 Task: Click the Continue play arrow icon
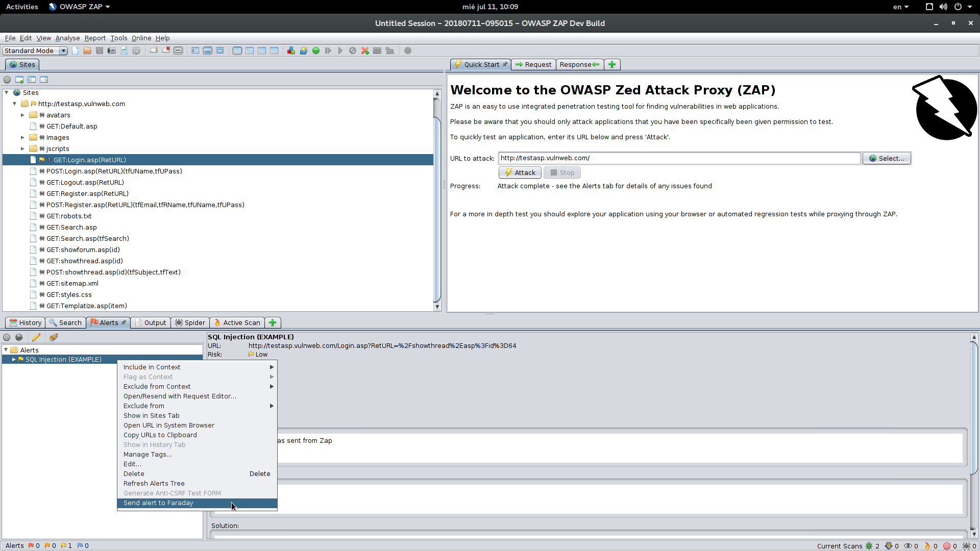[340, 51]
